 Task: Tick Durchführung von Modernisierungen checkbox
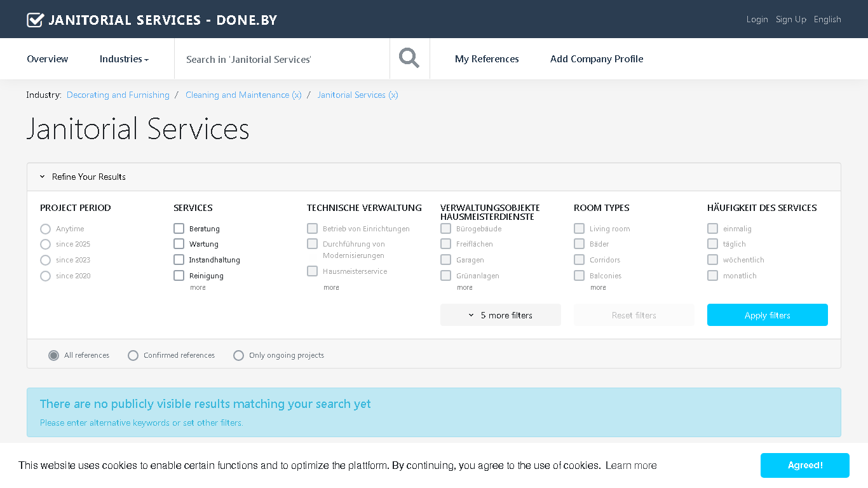(x=312, y=243)
